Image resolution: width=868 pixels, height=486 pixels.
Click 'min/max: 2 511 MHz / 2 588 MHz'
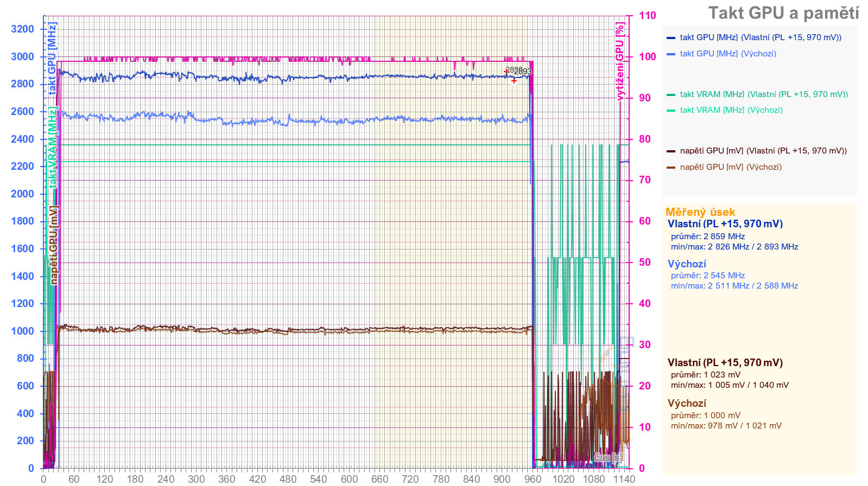click(734, 286)
